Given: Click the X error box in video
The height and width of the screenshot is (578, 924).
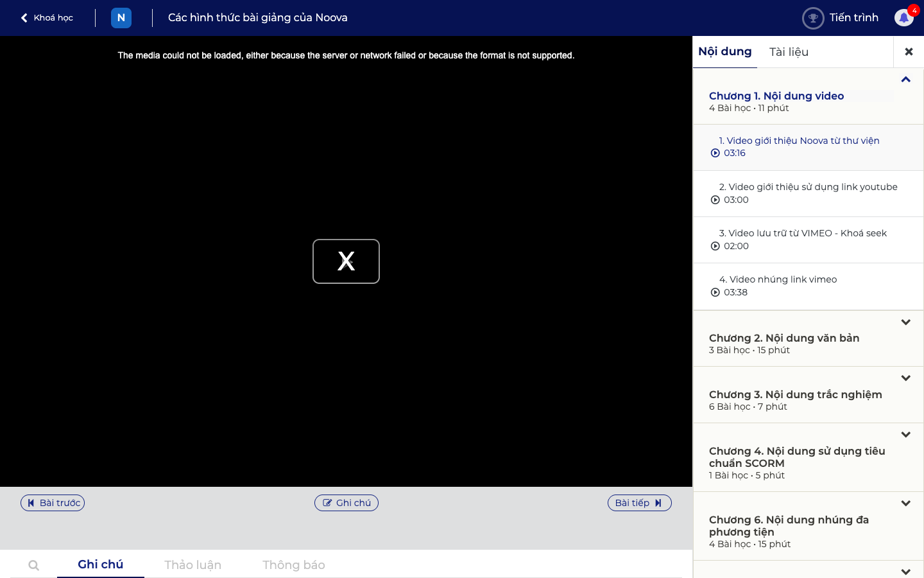Looking at the screenshot, I should [x=346, y=261].
